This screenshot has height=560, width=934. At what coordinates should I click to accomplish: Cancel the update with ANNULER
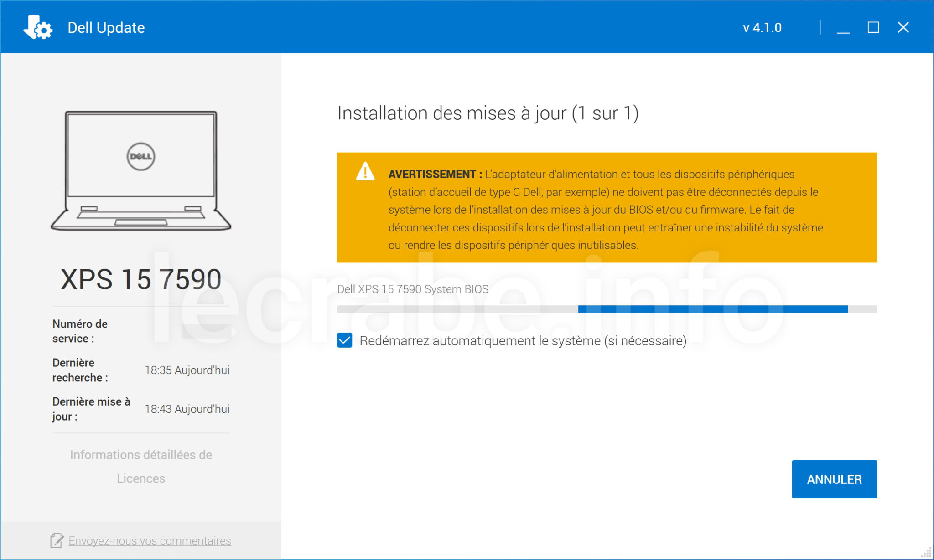tap(835, 479)
